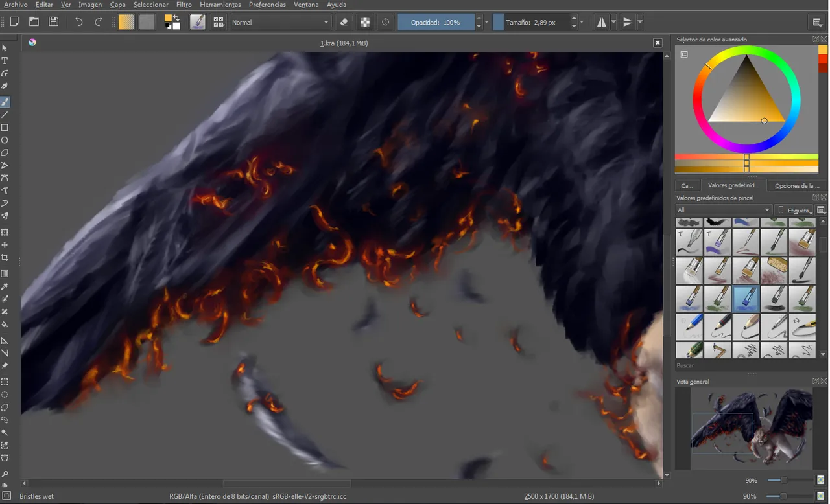The width and height of the screenshot is (830, 504).
Task: Click the fill gradients swatch button
Action: click(126, 22)
